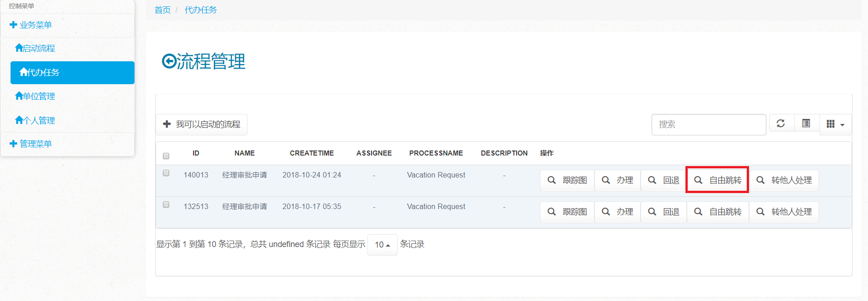Image resolution: width=868 pixels, height=301 pixels.
Task: Click 代办任务 breadcrumb link
Action: point(200,10)
